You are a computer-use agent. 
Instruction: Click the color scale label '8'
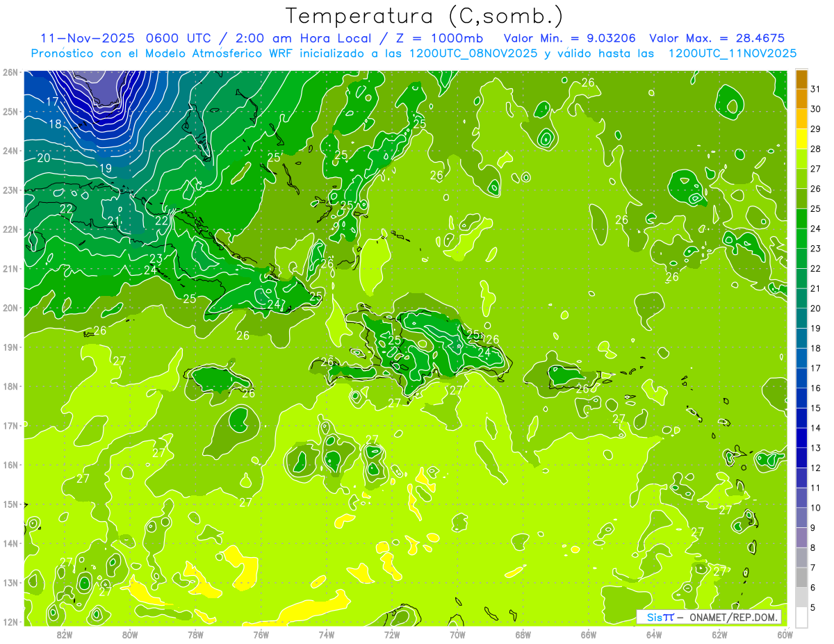(813, 547)
